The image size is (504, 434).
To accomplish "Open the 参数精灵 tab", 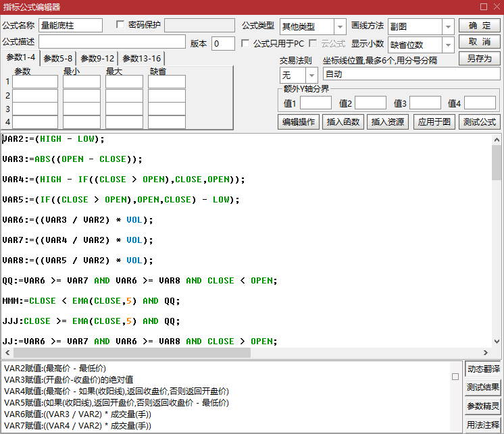I will pyautogui.click(x=483, y=406).
